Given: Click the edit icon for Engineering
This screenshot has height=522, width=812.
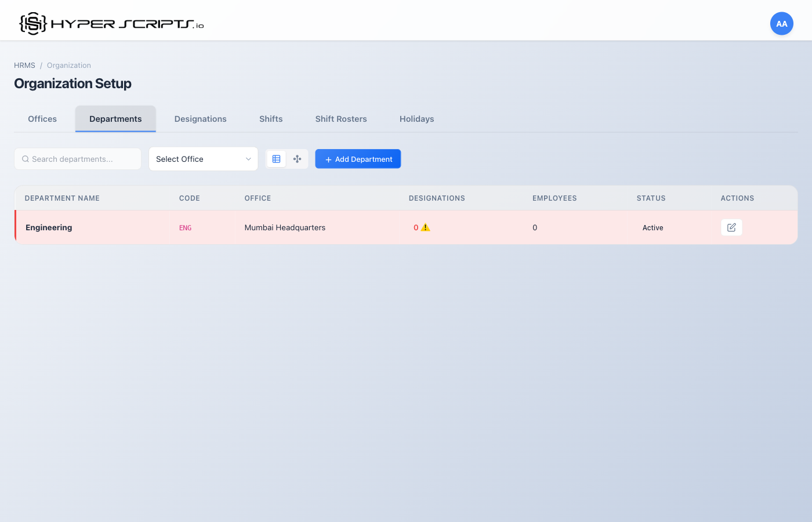Looking at the screenshot, I should tap(731, 227).
